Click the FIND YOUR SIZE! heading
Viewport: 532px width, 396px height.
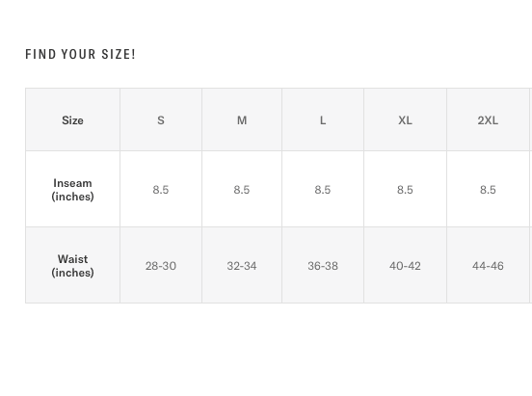pos(80,54)
